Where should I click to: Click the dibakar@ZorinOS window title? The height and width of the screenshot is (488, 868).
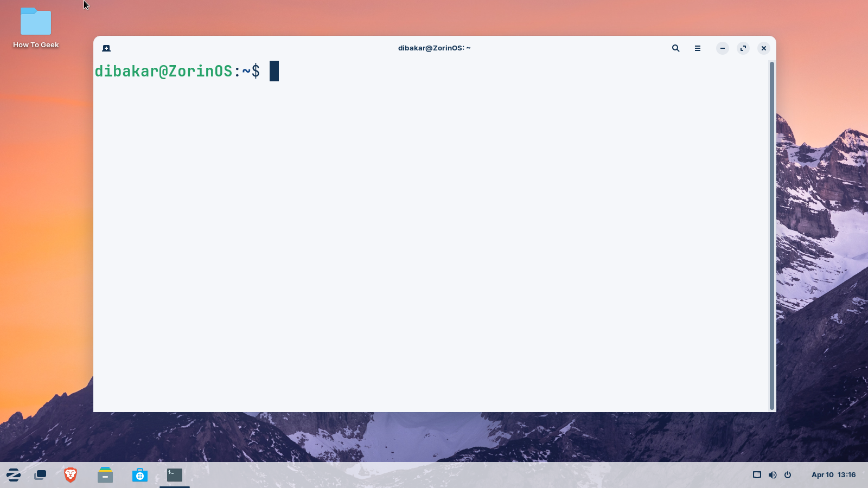[x=434, y=48]
